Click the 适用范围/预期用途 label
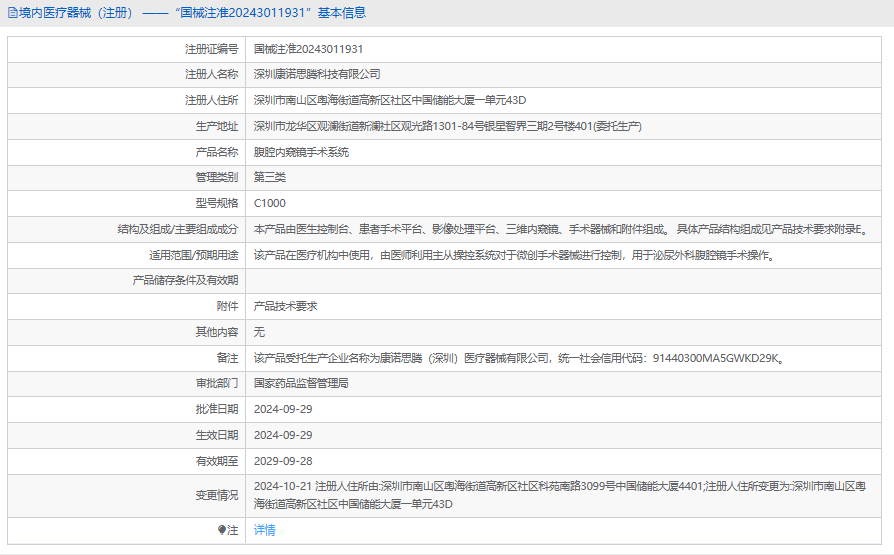Screen dimensions: 894x555 coord(194,255)
